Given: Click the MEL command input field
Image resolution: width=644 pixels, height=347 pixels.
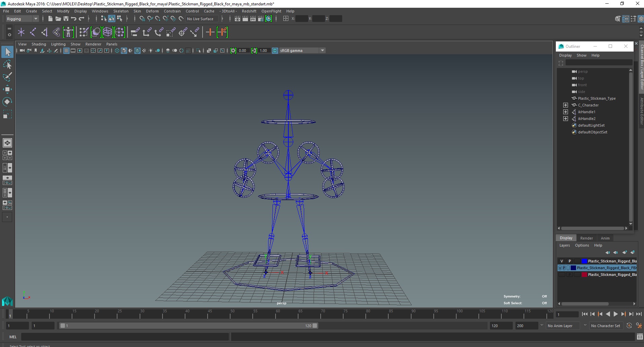Looking at the screenshot, I should pyautogui.click(x=125, y=337).
